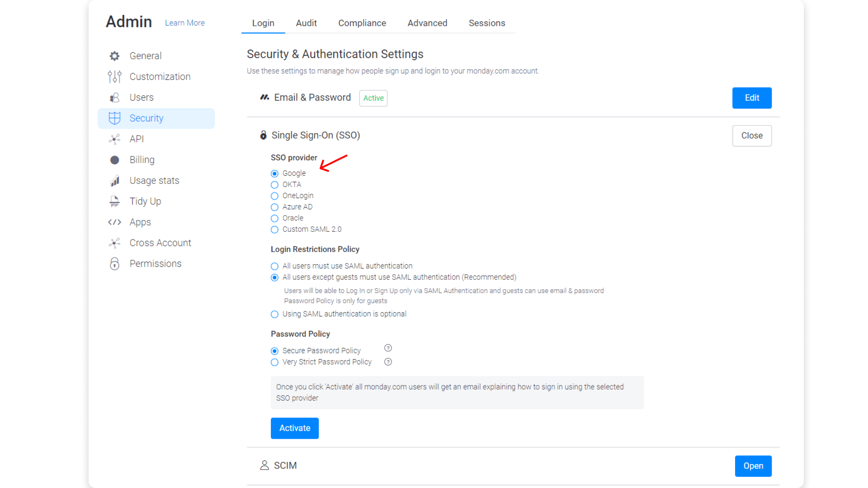Click help icon for Very Strict Password Policy
The image size is (868, 488).
[388, 362]
